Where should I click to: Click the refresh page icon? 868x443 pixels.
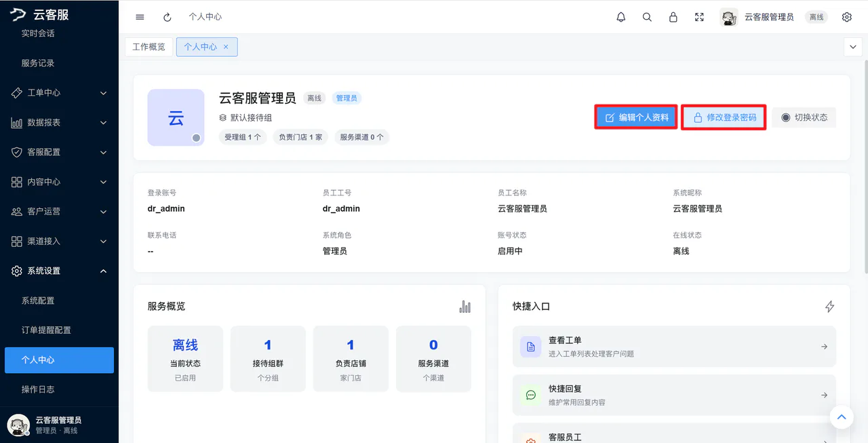tap(167, 17)
